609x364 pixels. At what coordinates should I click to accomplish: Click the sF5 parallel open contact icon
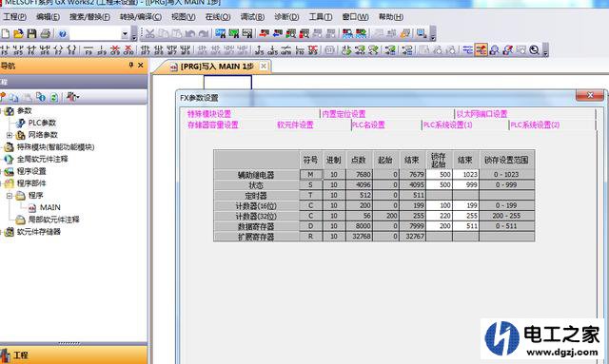click(x=18, y=50)
